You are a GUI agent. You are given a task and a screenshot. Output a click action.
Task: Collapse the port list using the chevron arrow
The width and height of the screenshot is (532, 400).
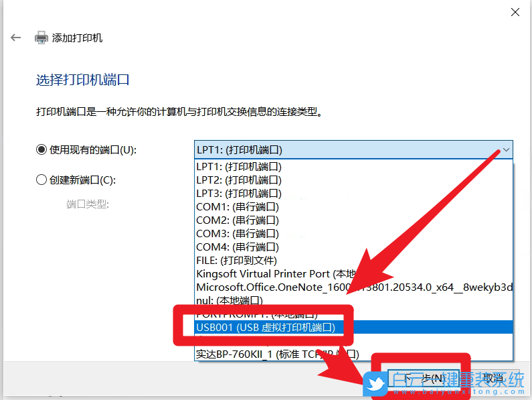(506, 149)
